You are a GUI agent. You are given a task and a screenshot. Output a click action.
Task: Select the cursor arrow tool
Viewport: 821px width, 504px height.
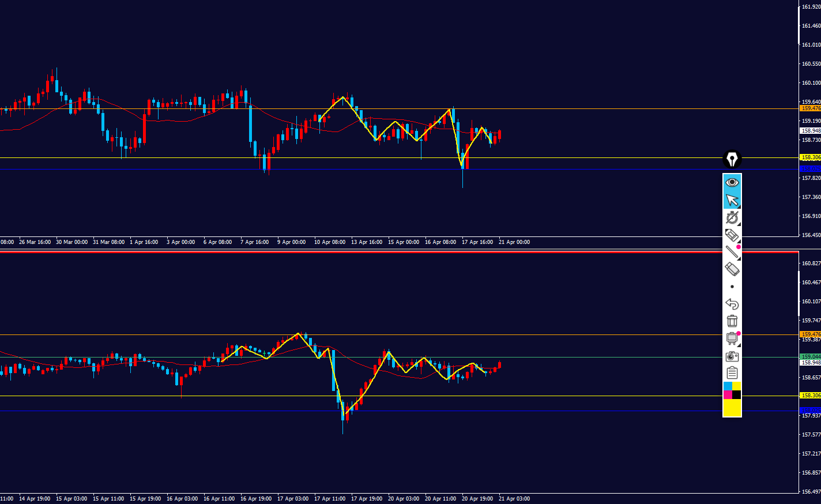pyautogui.click(x=732, y=200)
